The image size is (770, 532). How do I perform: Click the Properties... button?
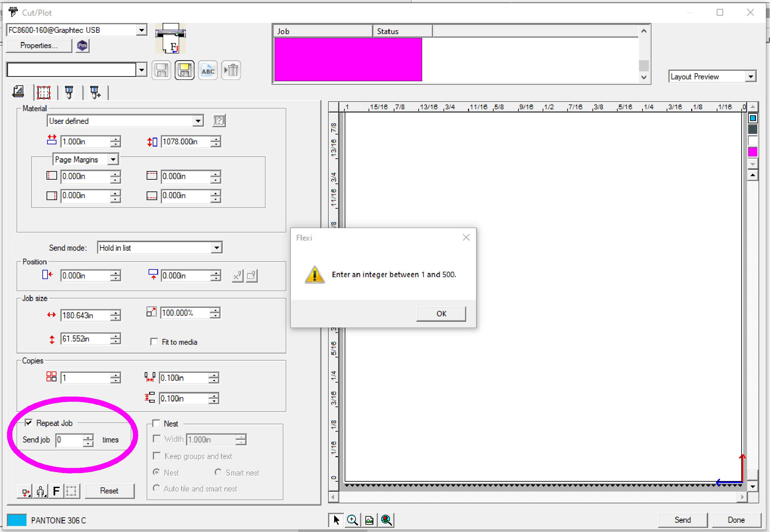39,46
